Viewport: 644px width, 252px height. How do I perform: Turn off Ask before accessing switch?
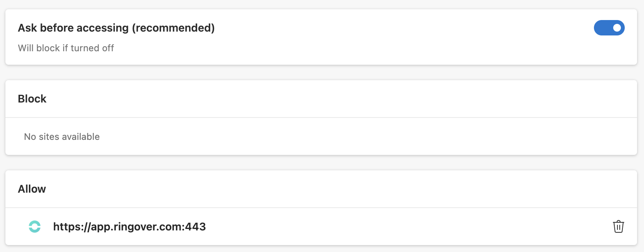pyautogui.click(x=609, y=28)
